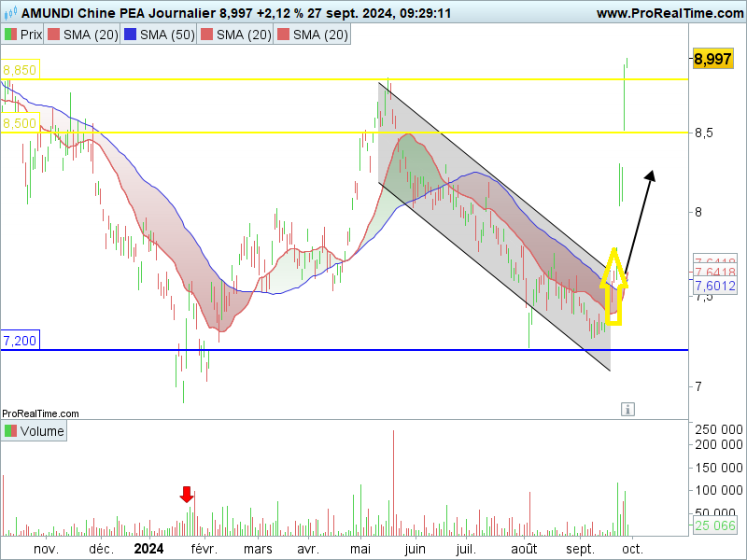Click the tallest red volume bar in late May
Screen dimensions: 747x560
393,483
